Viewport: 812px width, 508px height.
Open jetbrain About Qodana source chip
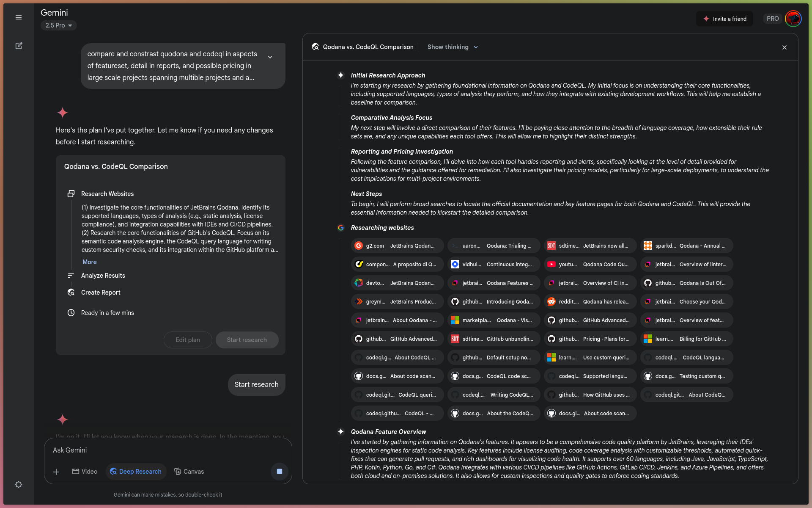click(397, 320)
